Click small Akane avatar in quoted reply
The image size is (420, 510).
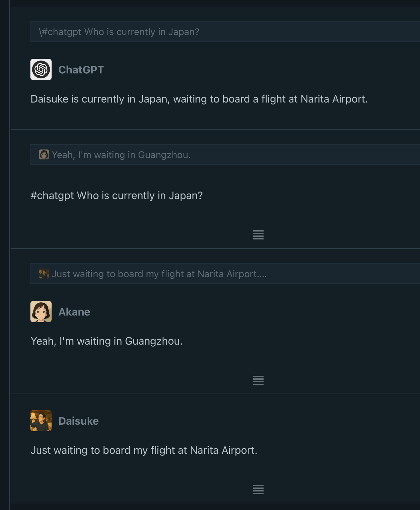[x=44, y=154]
